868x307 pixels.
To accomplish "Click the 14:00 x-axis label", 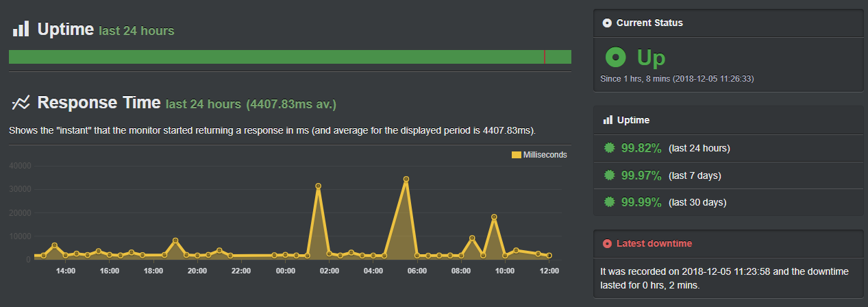I will 65,271.
